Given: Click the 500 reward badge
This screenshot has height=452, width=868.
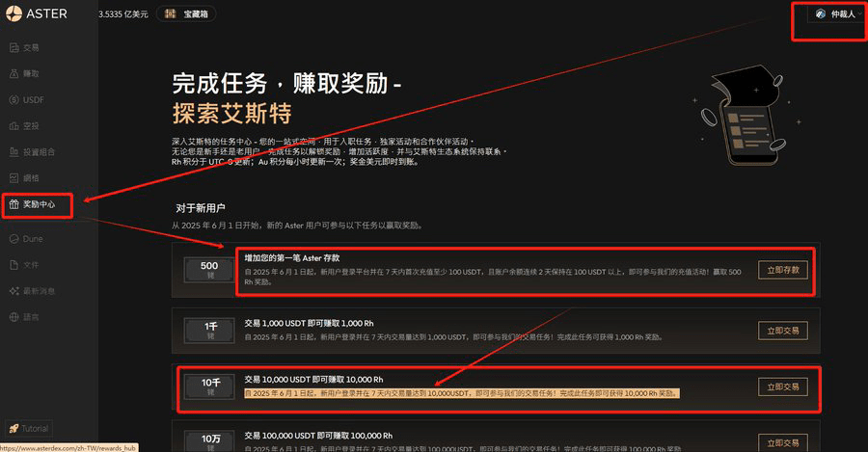Looking at the screenshot, I should (x=208, y=270).
